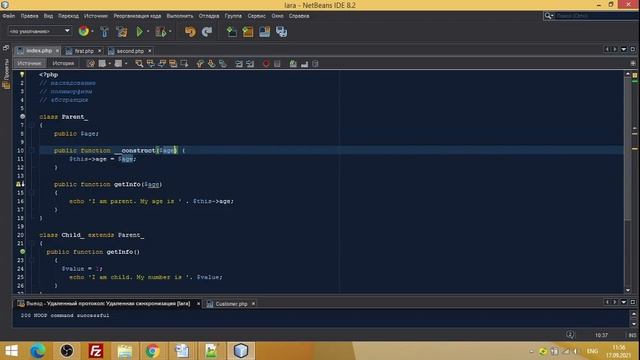Open Debug Project dropdown arrow
Viewport: 640px width, 360px height.
tap(170, 31)
